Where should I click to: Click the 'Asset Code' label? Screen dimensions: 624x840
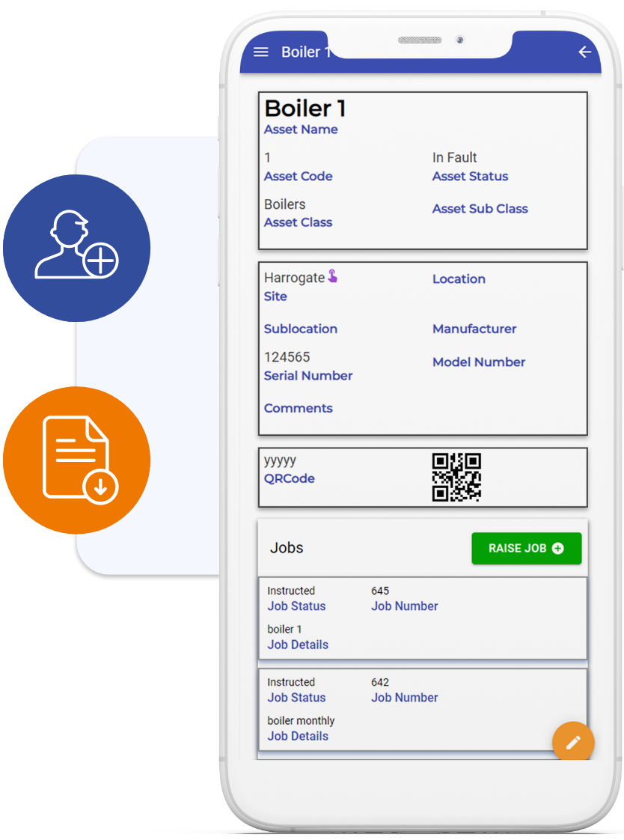(x=298, y=176)
